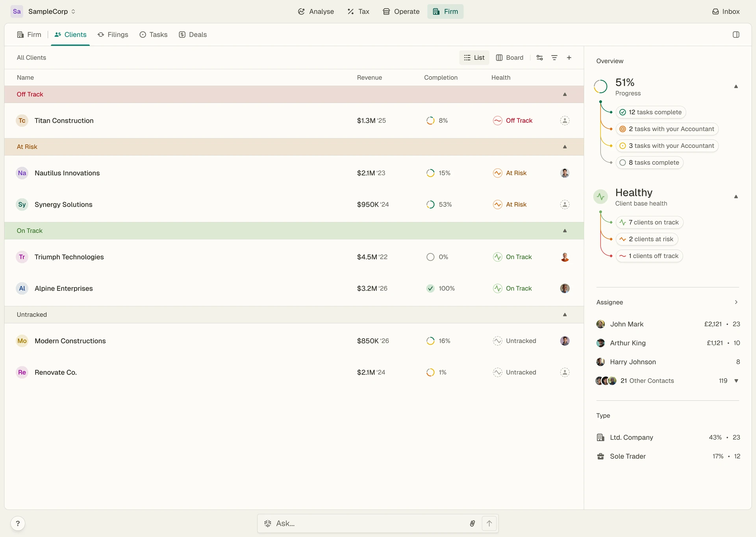Click the Renovate Co. Re avatar
The width and height of the screenshot is (756, 537).
[22, 372]
